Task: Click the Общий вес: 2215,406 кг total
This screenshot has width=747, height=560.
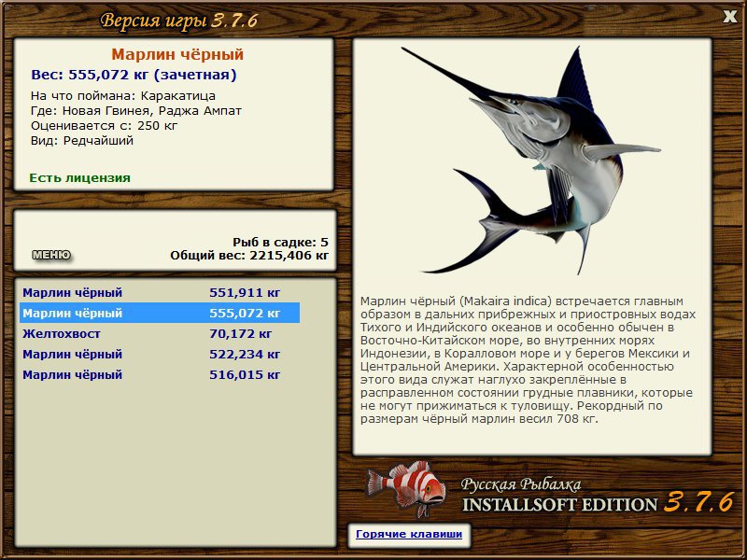Action: (249, 255)
